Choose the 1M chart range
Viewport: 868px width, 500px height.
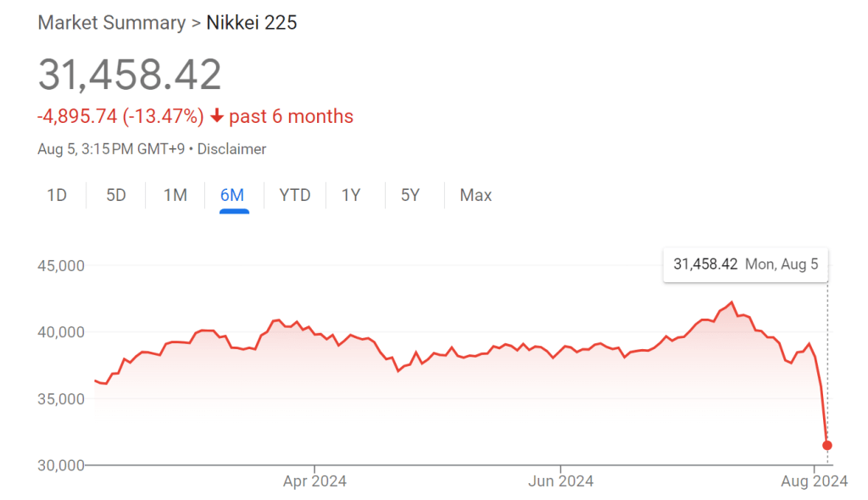coord(175,196)
